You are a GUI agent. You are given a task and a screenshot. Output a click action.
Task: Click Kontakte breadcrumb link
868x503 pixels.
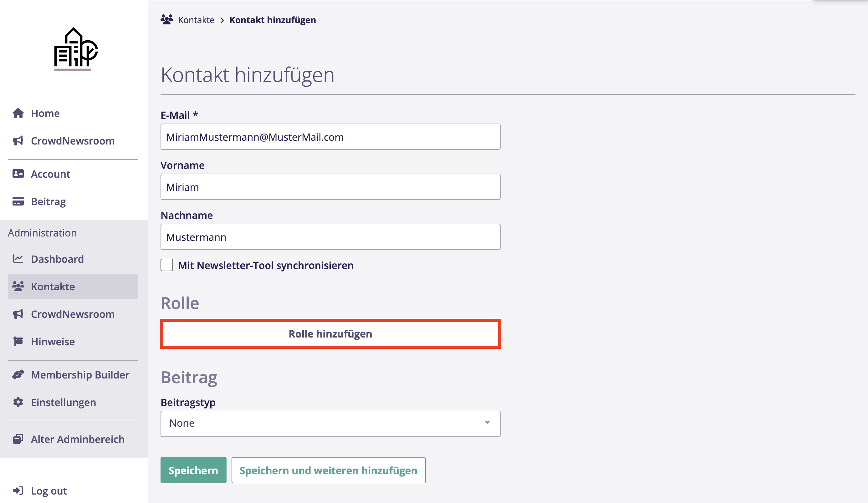[x=196, y=20]
